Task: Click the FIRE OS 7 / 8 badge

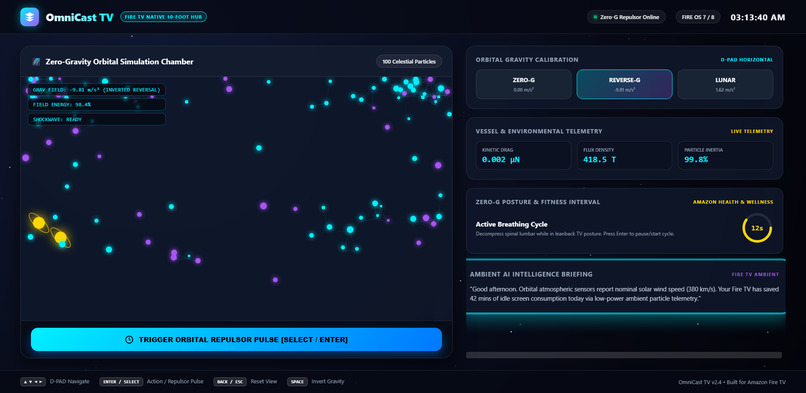Action: pos(698,17)
